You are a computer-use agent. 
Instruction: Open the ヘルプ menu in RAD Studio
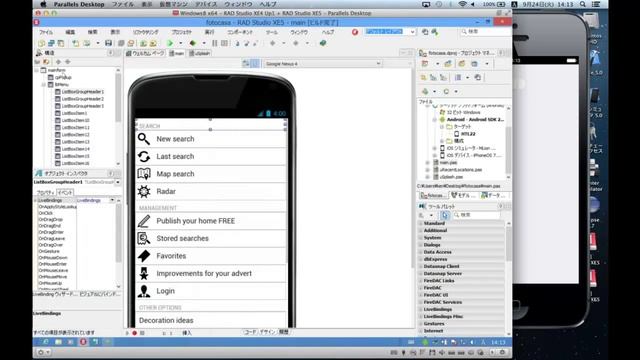coord(328,32)
